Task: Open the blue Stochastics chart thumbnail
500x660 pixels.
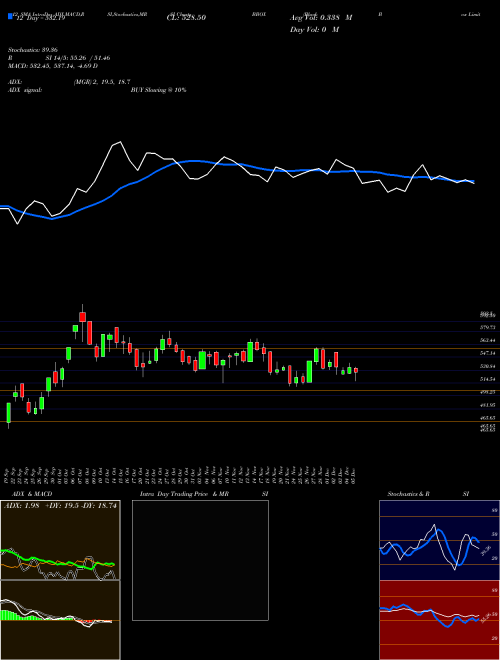Action: click(439, 540)
